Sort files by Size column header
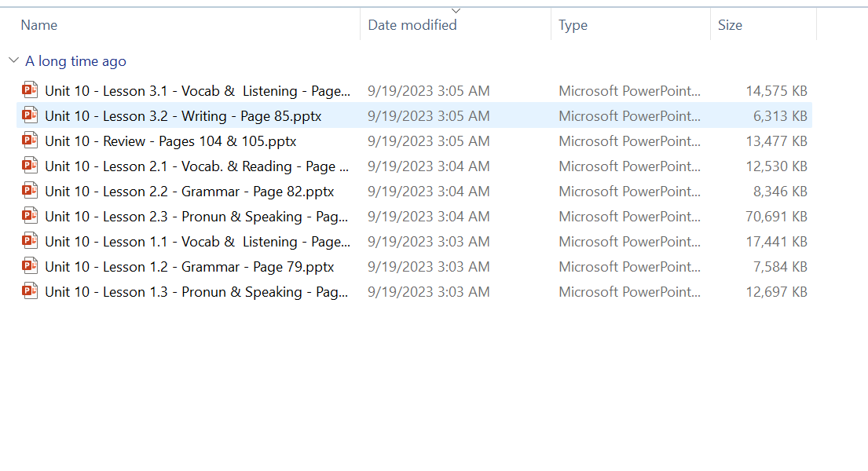Screen dimensions: 868x471 pyautogui.click(x=730, y=25)
